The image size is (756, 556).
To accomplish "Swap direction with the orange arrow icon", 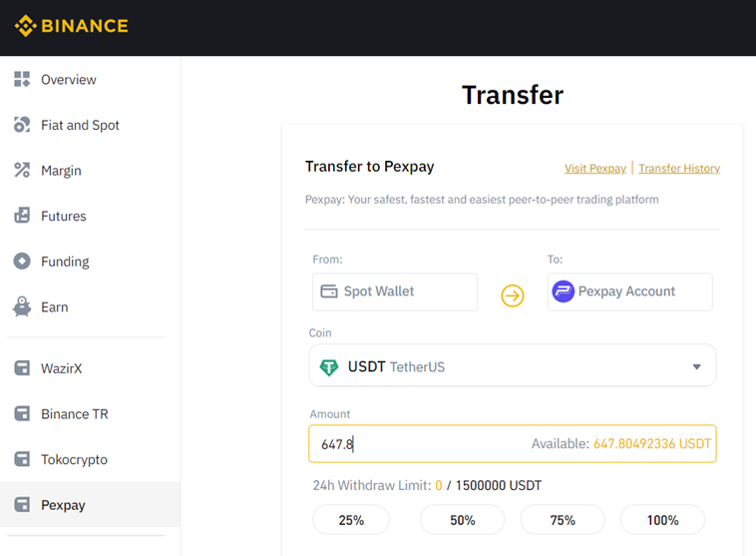I will point(512,295).
